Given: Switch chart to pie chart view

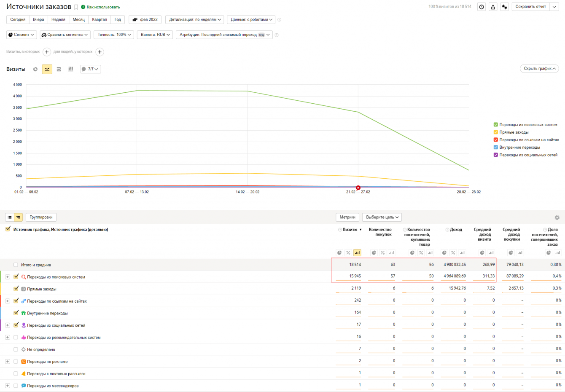Looking at the screenshot, I should [x=35, y=69].
